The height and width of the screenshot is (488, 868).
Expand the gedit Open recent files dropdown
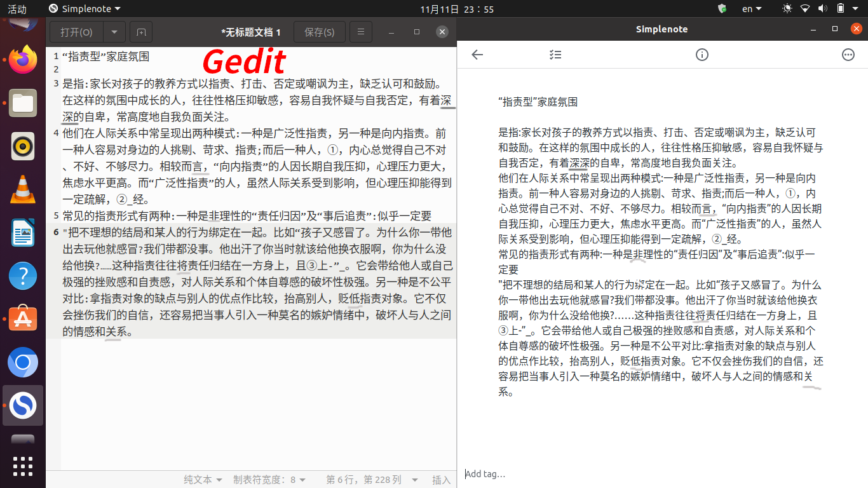click(x=114, y=32)
